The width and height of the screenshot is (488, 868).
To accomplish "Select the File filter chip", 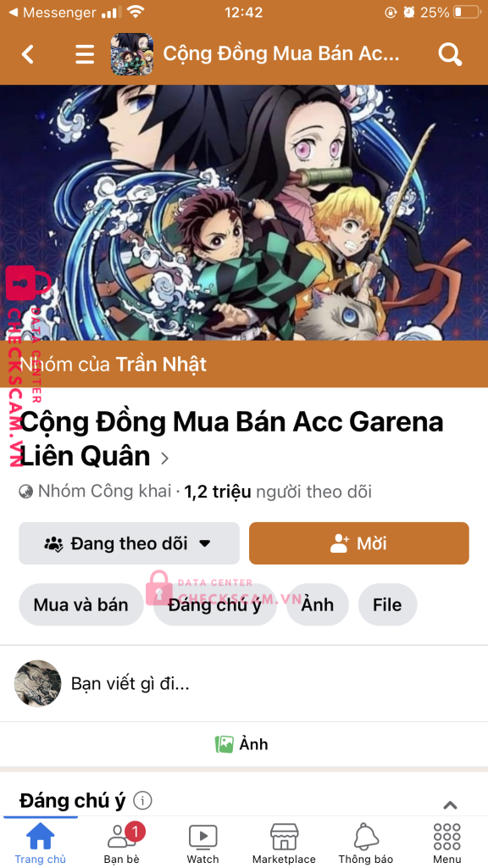I will 387,604.
